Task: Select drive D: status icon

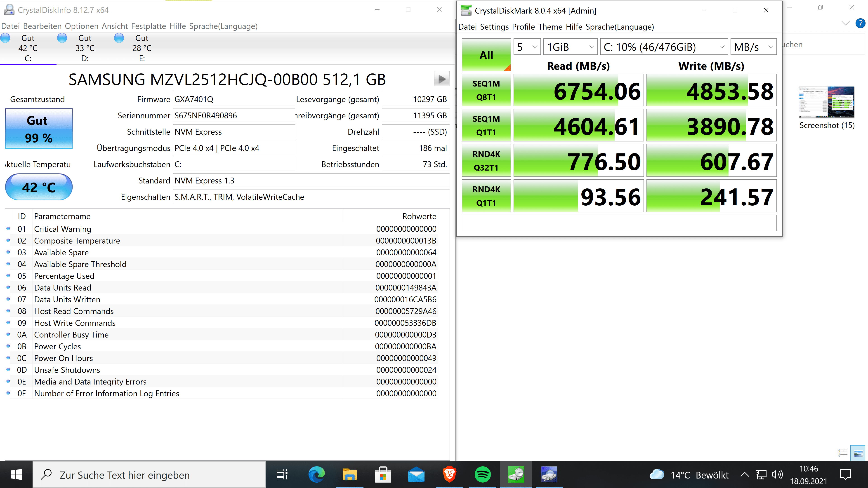Action: pyautogui.click(x=62, y=38)
